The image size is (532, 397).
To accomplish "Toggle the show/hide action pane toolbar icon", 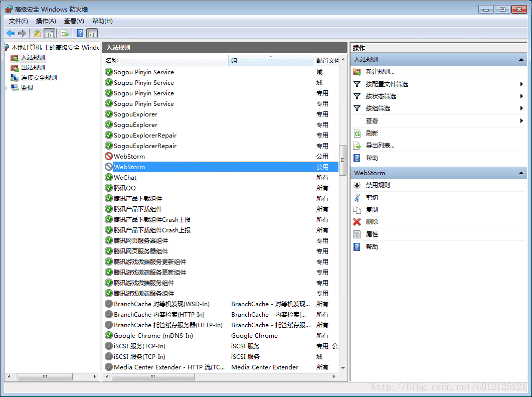I will click(x=92, y=33).
